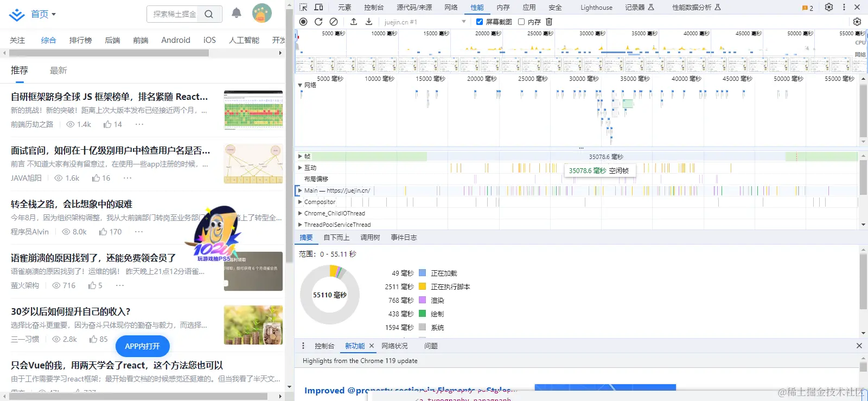This screenshot has width=868, height=401.
Task: Uncheck the 屏幕截图 checkbox
Action: coord(480,22)
